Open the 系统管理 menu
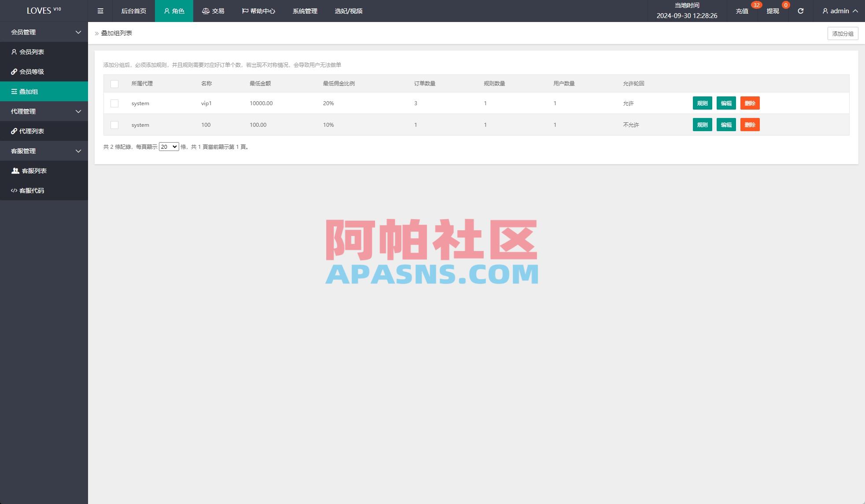Screen dimensions: 865x504 coord(304,11)
